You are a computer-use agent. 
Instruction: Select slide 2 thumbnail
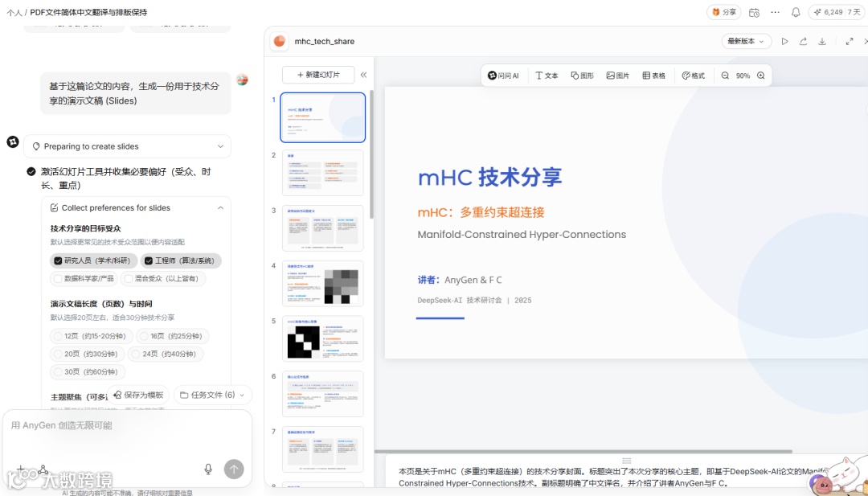click(x=323, y=173)
